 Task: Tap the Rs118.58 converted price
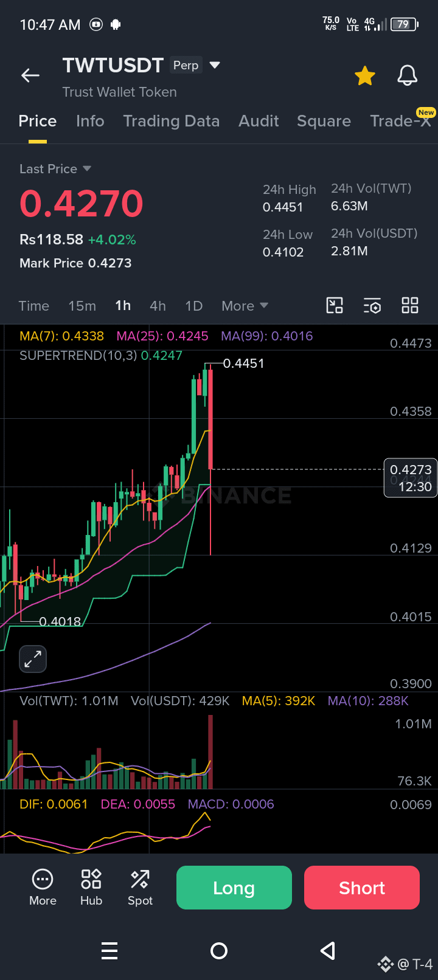(x=51, y=240)
